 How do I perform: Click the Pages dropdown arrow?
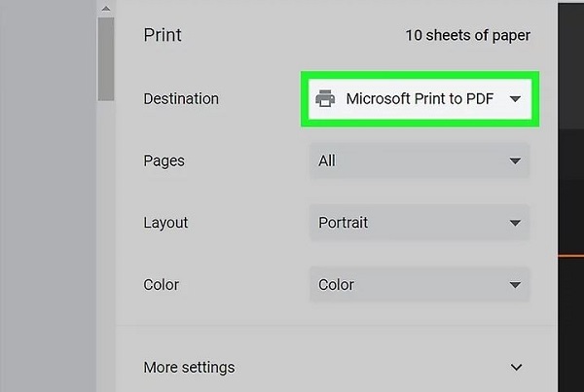click(x=515, y=160)
